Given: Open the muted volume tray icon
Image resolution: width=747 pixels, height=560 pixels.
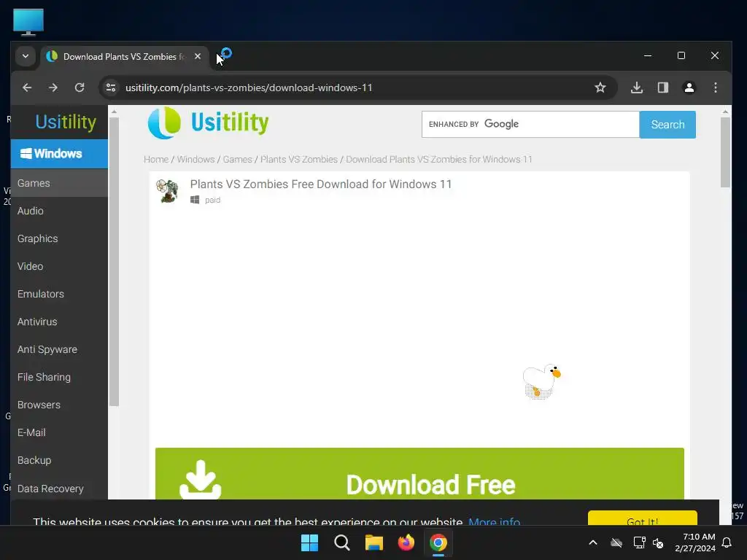Looking at the screenshot, I should (x=658, y=542).
